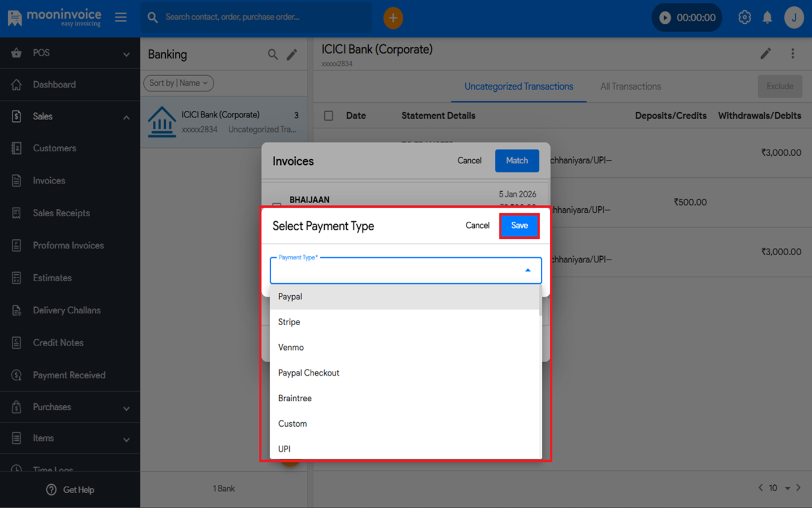Open the notifications bell
Screen dimensions: 812x508
[x=767, y=17]
